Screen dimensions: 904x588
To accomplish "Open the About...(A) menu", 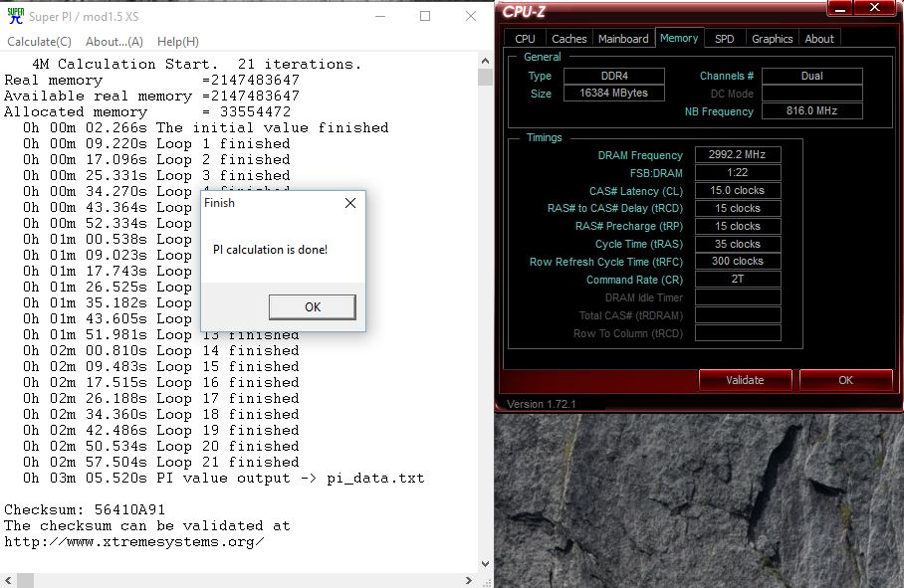I will coord(114,42).
